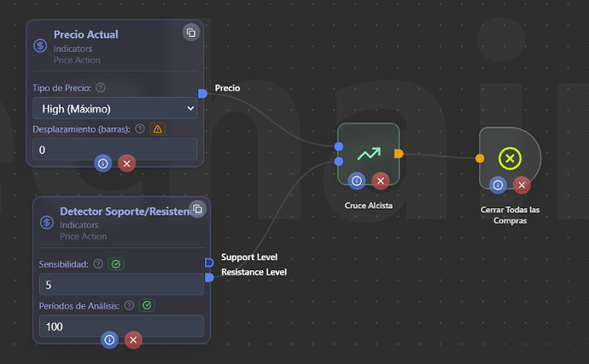Click green check icon next to Períodos de Análisis
The image size is (589, 364).
pos(147,304)
